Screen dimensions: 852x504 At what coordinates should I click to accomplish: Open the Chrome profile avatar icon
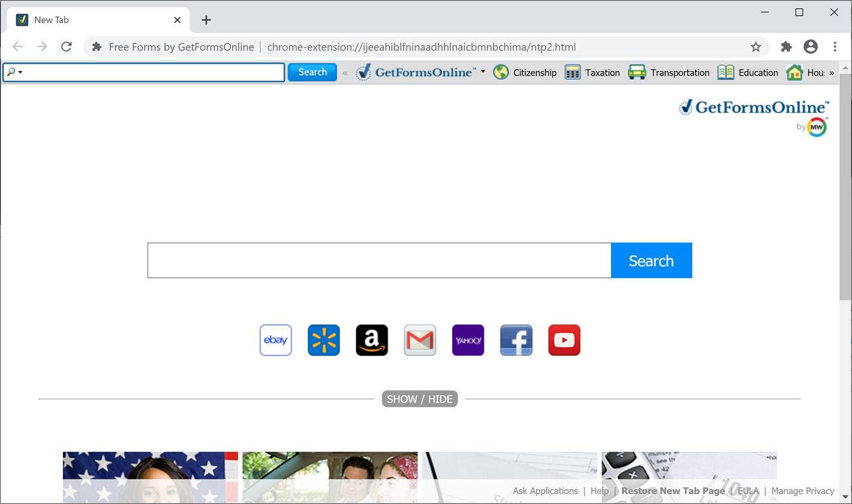pos(811,47)
